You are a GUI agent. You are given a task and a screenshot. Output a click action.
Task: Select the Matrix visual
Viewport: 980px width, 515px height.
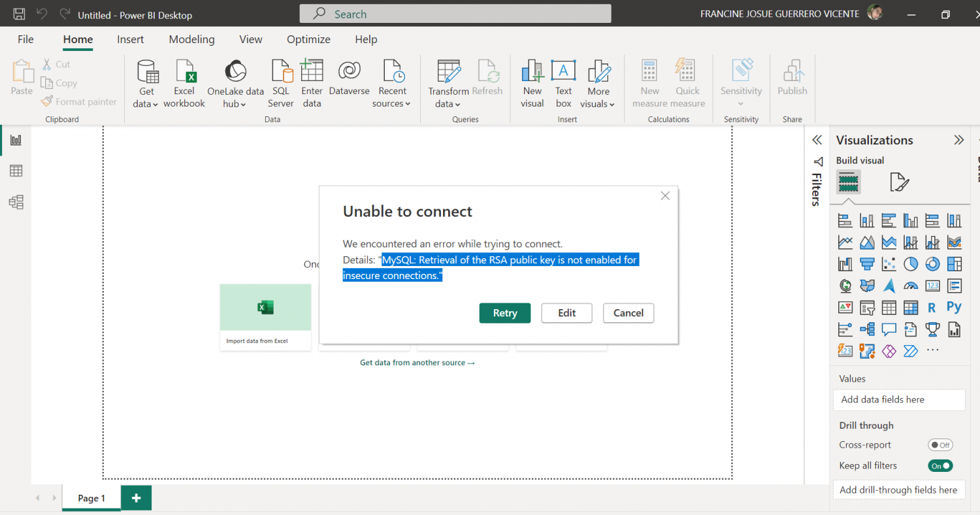[911, 307]
